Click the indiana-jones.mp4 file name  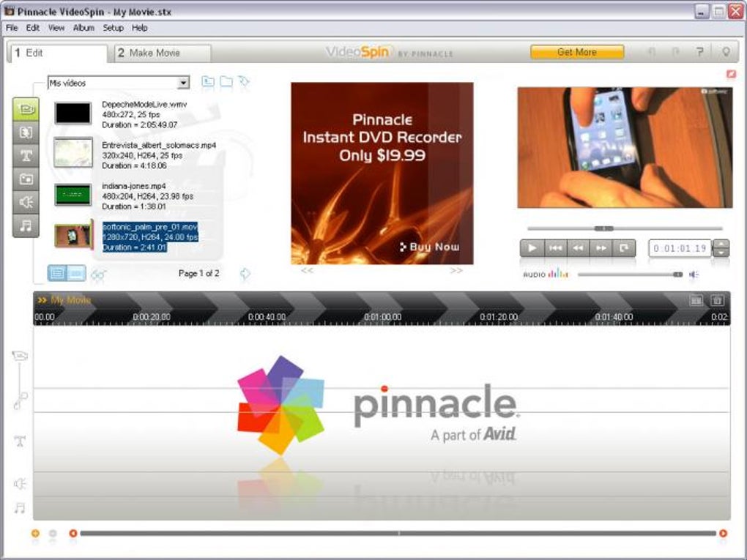tap(134, 186)
